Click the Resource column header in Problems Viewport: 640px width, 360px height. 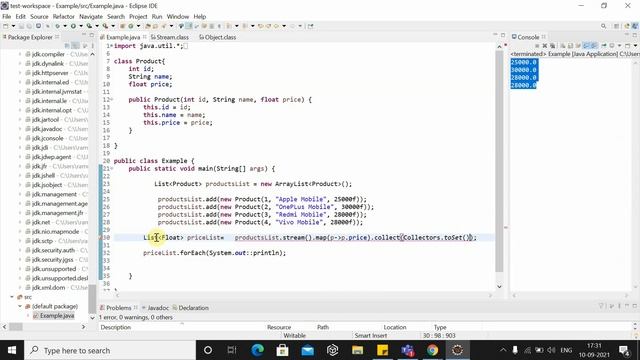click(x=279, y=327)
